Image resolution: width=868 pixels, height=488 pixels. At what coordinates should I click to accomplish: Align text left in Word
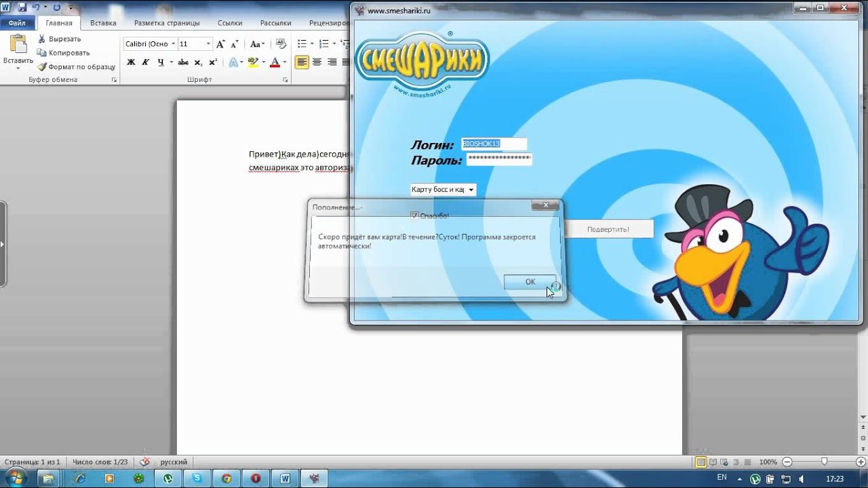click(302, 62)
